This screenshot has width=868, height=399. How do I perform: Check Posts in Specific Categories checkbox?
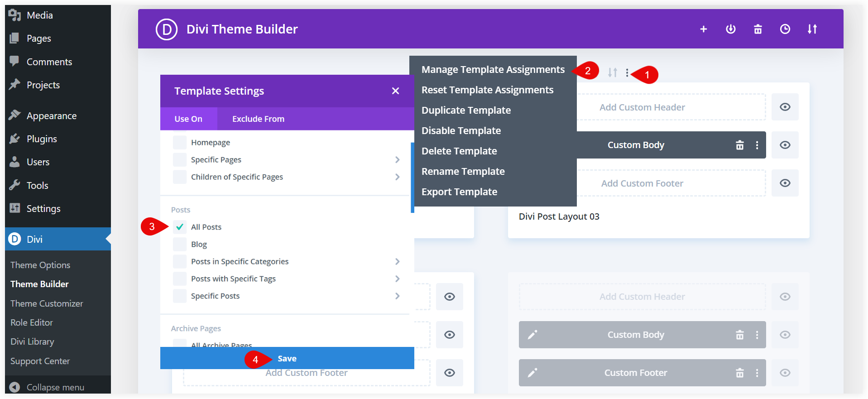point(180,261)
